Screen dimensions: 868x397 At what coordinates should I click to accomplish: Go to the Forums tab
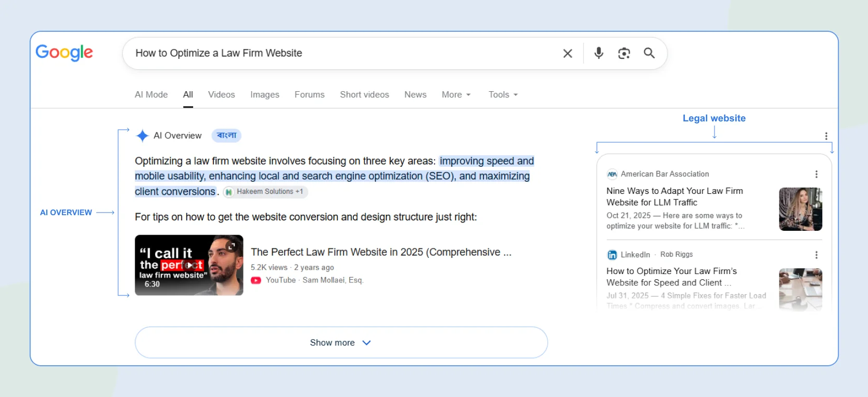tap(310, 94)
